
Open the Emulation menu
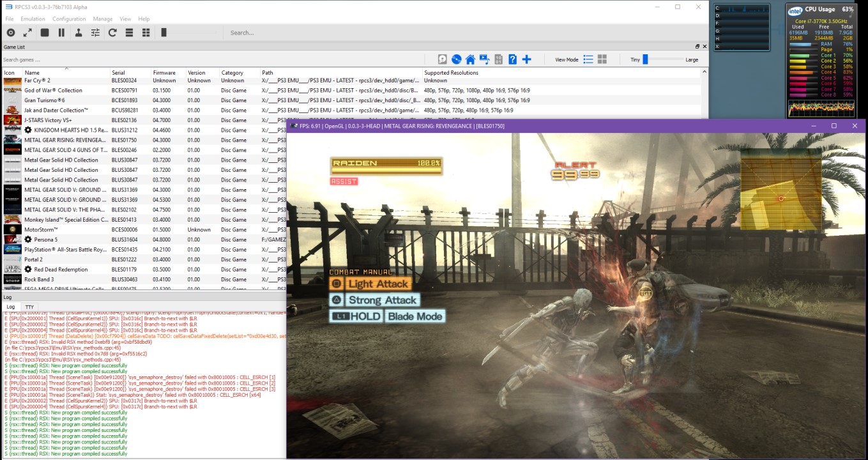[33, 19]
